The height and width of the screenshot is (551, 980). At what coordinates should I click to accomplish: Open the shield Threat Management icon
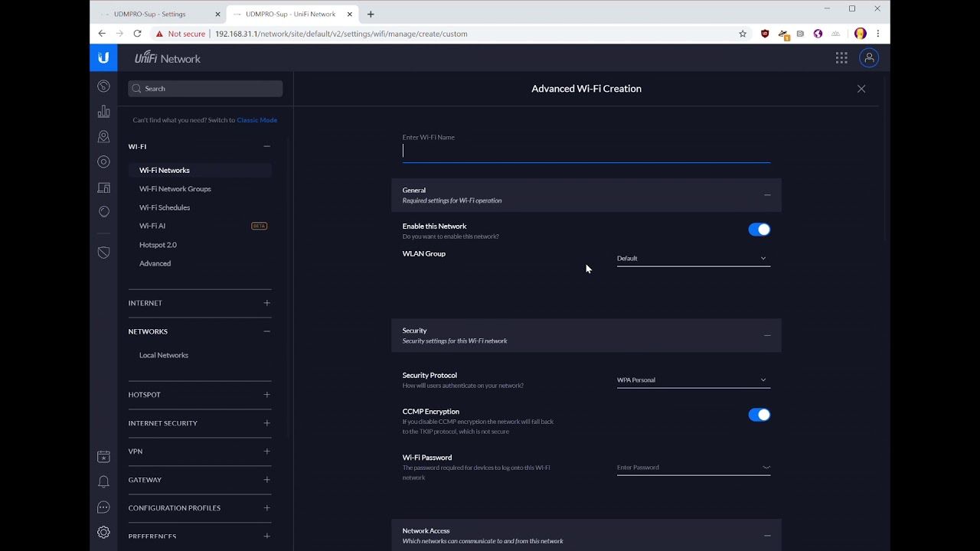tap(103, 253)
